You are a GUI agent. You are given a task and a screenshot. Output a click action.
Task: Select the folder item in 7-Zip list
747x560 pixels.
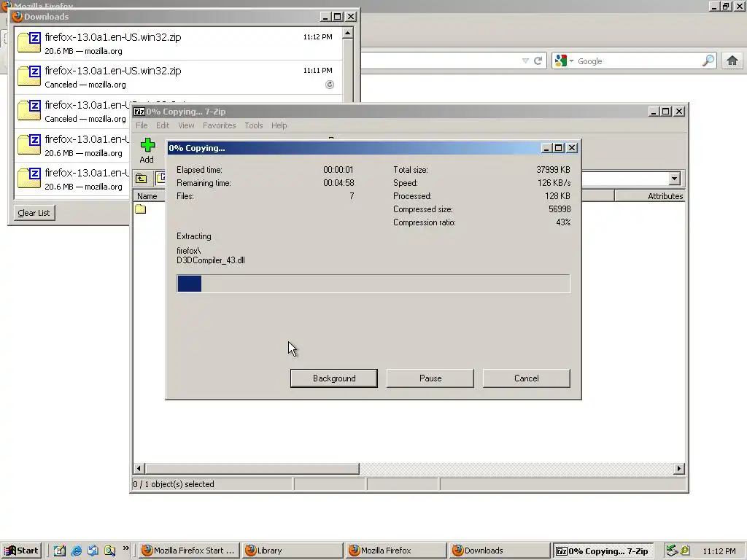coord(141,209)
